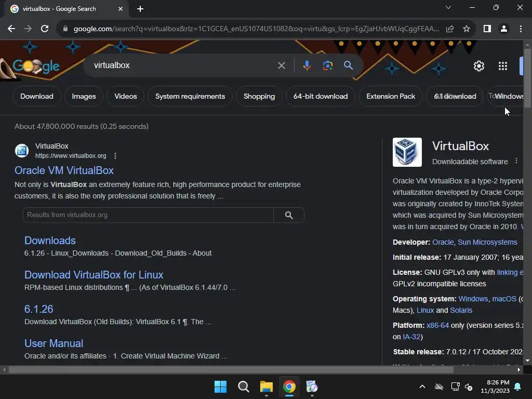
Task: Go back to the previous page
Action: click(x=11, y=29)
